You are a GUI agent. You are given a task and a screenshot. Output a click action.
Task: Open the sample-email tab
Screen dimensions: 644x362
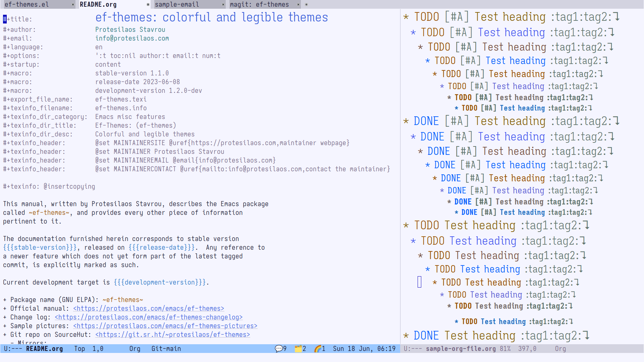coord(177,4)
